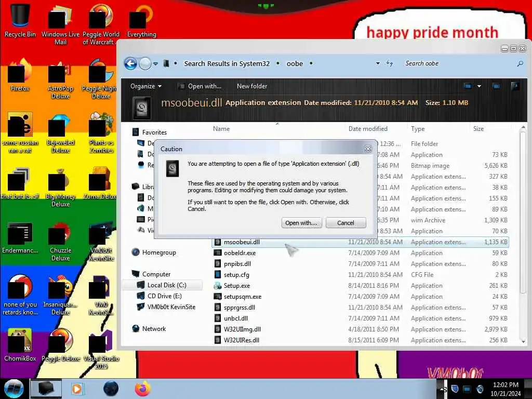Screen dimensions: 532x399
Task: Click Search Results in System32 breadcrumb
Action: click(227, 63)
